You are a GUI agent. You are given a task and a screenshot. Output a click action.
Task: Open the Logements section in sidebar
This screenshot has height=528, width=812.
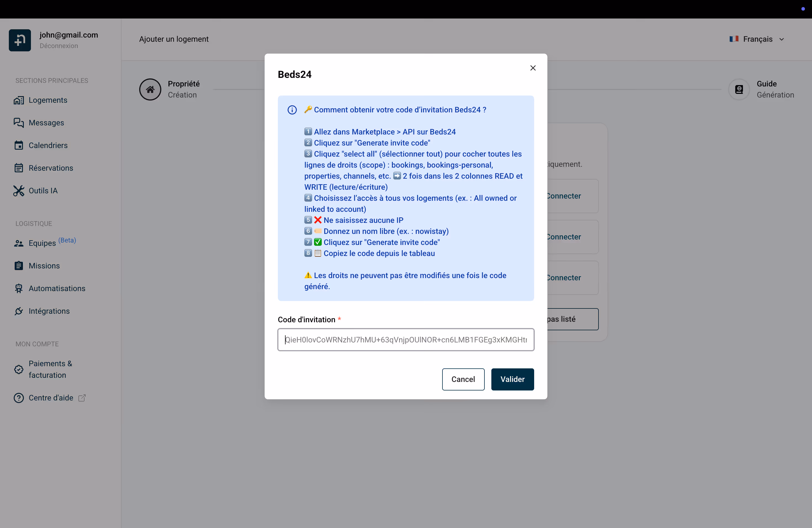(x=48, y=100)
